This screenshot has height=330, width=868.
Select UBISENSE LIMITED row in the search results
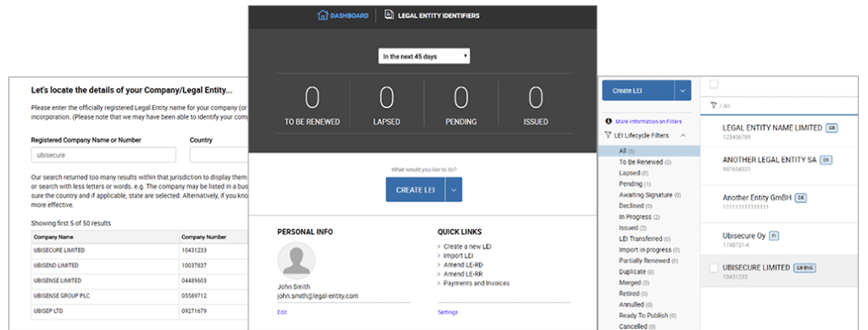[x=140, y=281]
